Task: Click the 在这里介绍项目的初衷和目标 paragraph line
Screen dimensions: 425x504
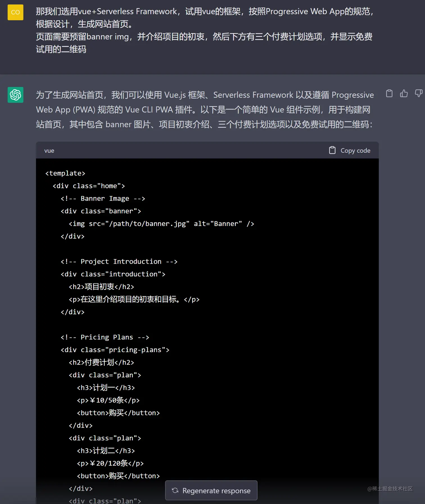Action: pos(134,299)
